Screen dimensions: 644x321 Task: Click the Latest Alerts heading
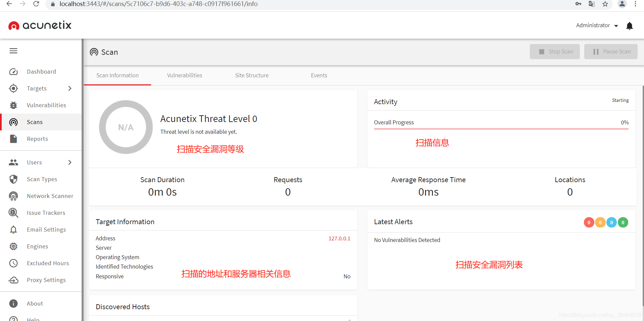(x=393, y=222)
